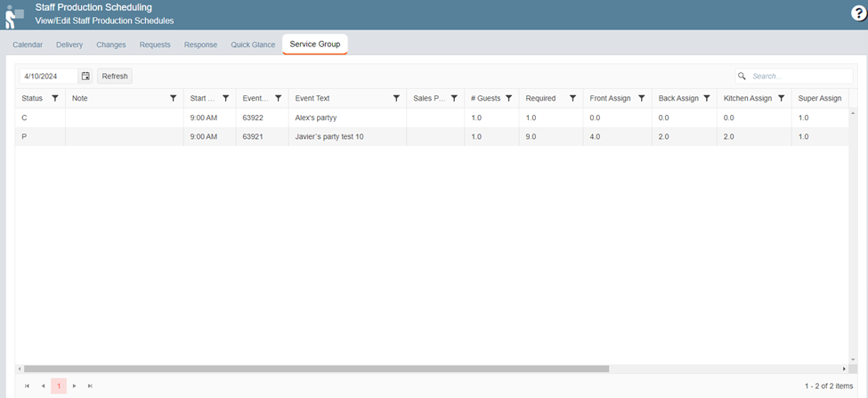Viewport: 868px width, 398px height.
Task: Filter the Front Assign column
Action: coord(642,98)
